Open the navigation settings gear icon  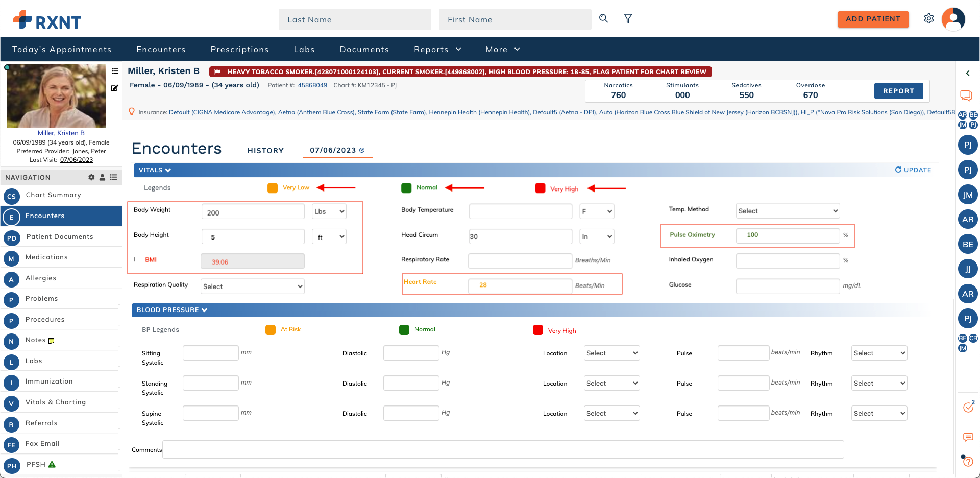coord(91,177)
